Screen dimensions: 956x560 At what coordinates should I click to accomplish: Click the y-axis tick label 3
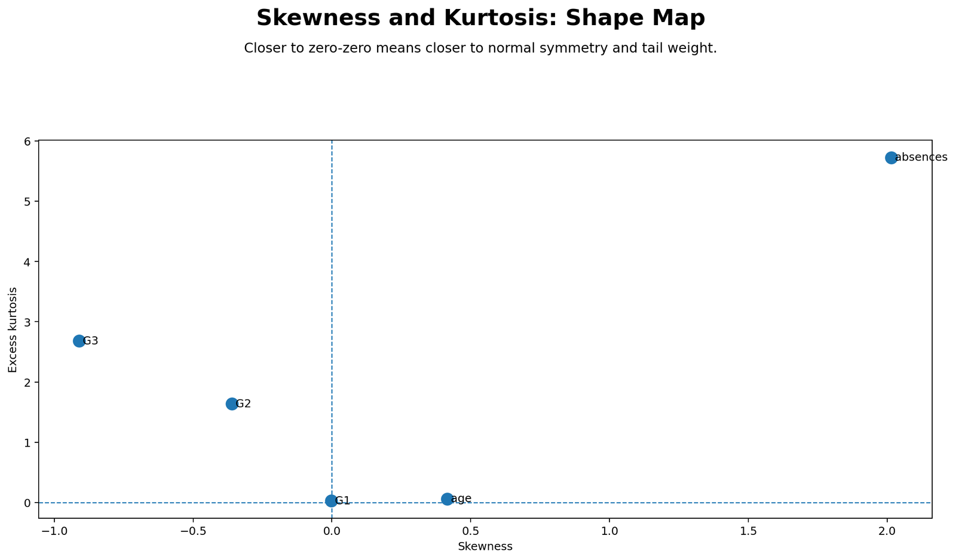pyautogui.click(x=27, y=322)
